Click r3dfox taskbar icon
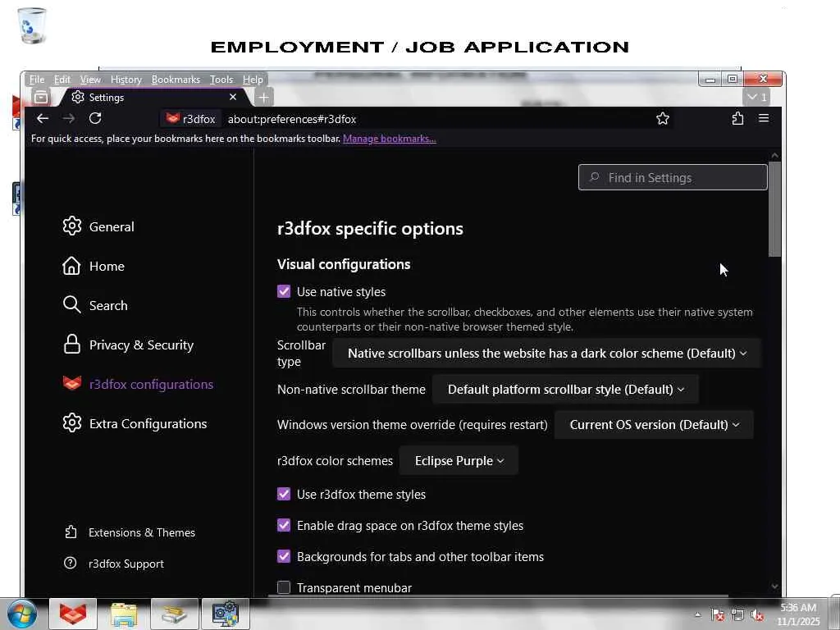The height and width of the screenshot is (630, 840). (x=73, y=614)
